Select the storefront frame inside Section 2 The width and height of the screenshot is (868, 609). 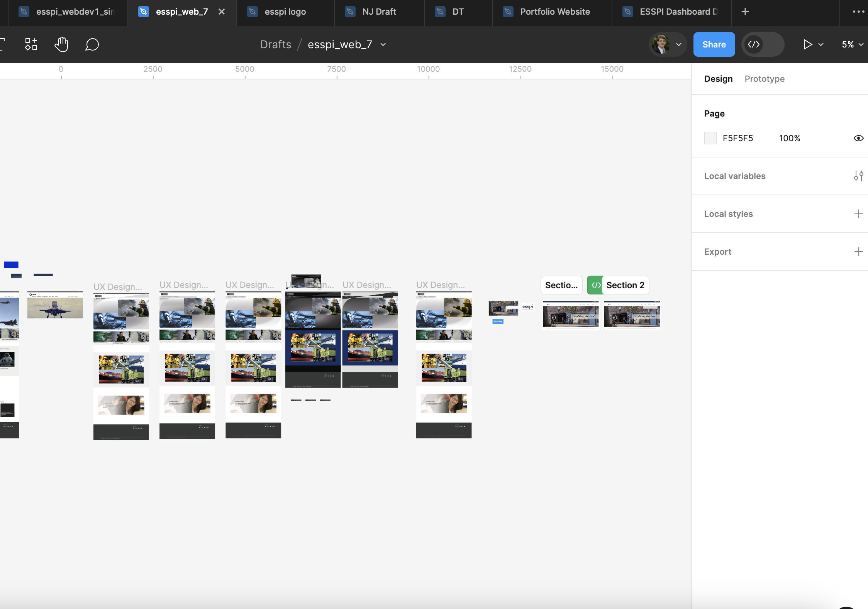coord(632,314)
